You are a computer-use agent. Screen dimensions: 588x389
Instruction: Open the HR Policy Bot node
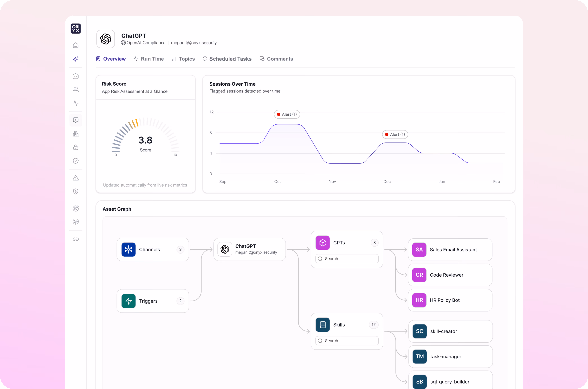pyautogui.click(x=450, y=300)
